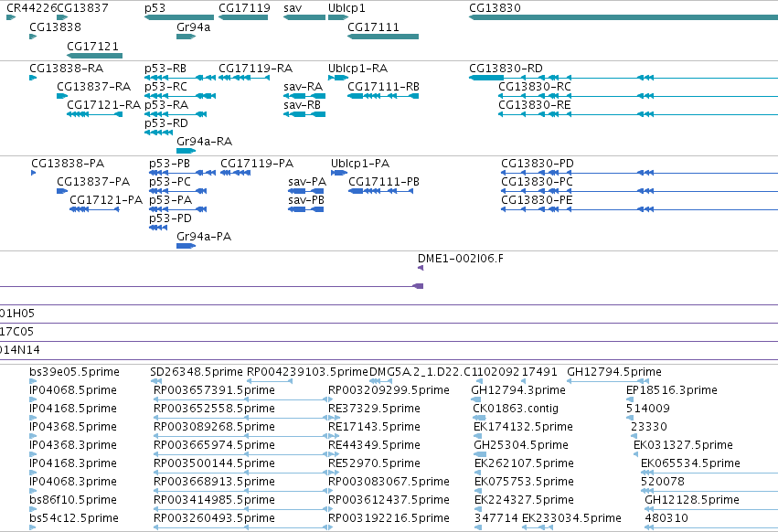Click CG13837-PA protein label
Screen dimensions: 778x532
point(93,182)
